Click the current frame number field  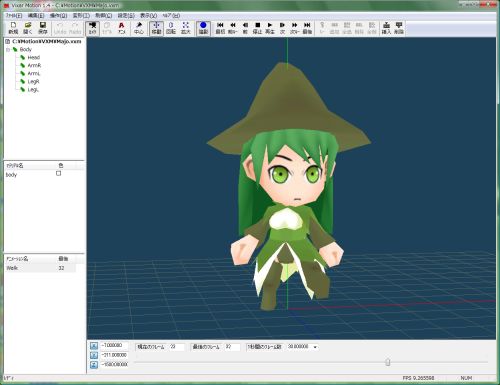pyautogui.click(x=177, y=347)
